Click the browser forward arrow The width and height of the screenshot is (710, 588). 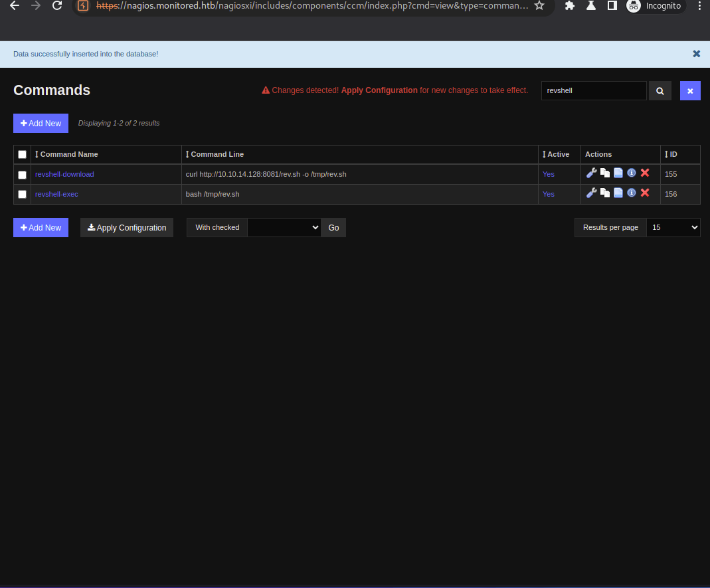click(36, 6)
